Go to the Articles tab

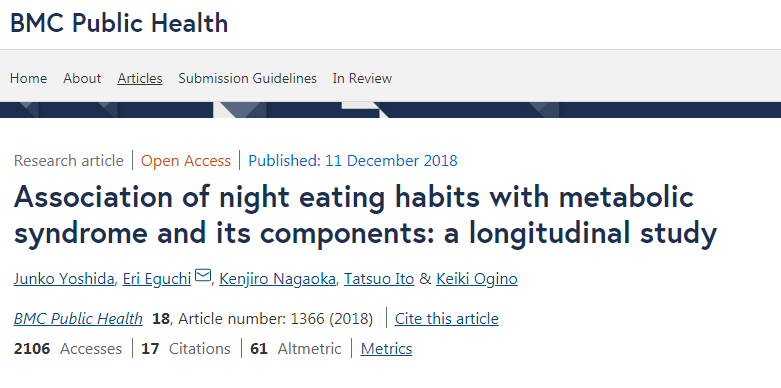coord(140,79)
